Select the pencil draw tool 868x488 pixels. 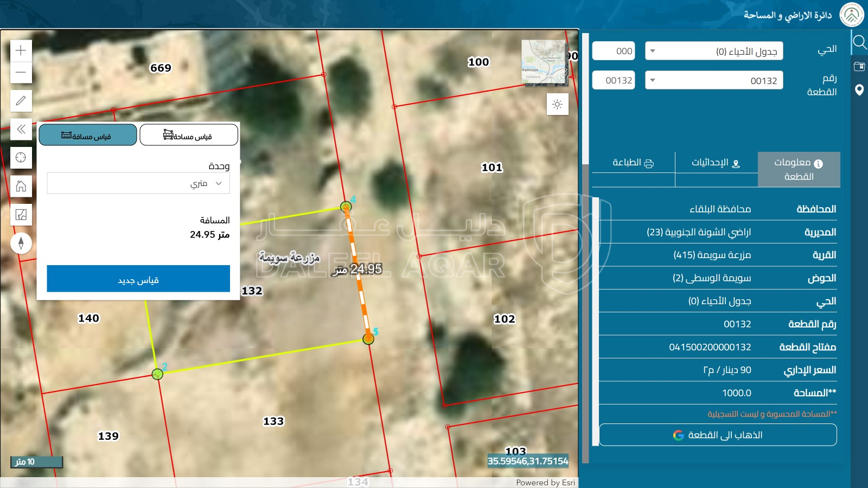coord(21,101)
